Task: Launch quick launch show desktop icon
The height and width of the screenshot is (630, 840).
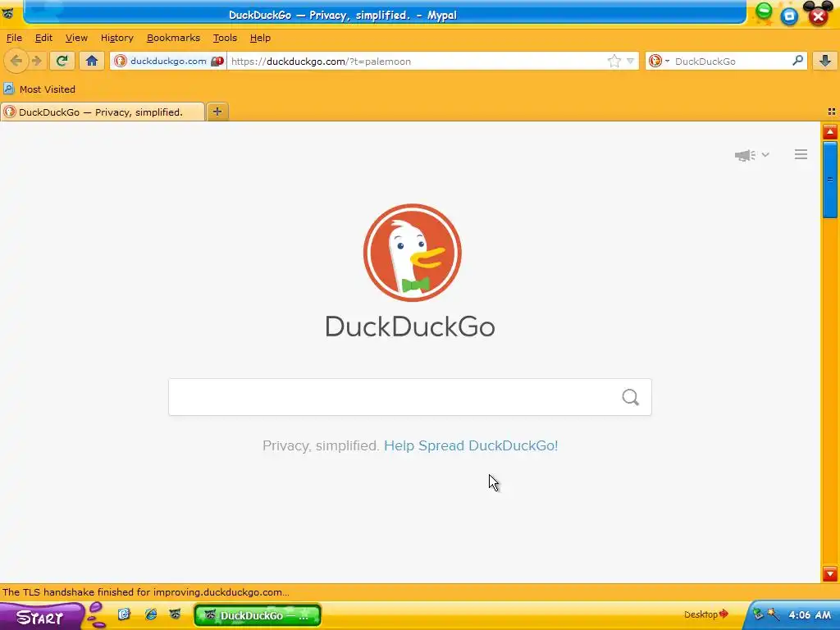Action: (x=124, y=614)
